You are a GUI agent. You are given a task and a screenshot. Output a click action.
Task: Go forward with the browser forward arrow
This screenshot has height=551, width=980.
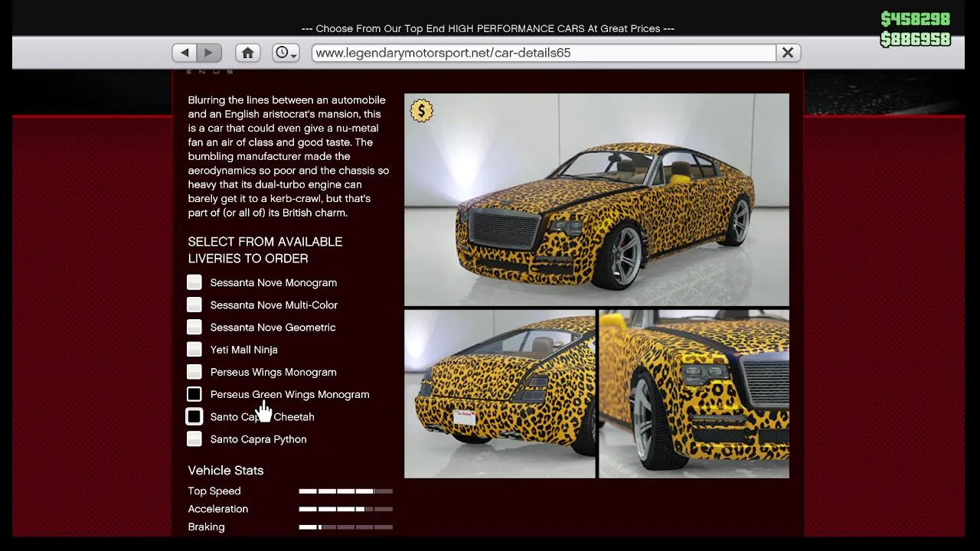(x=209, y=53)
